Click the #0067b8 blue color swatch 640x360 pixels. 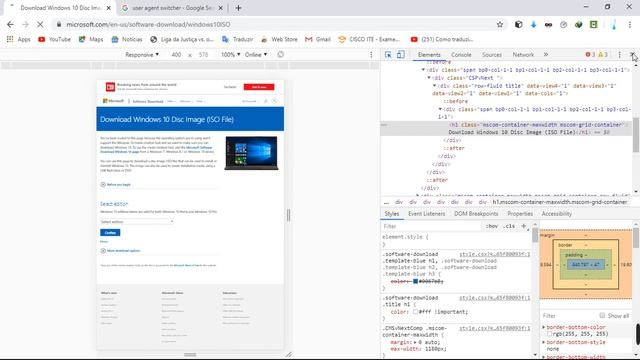click(415, 281)
